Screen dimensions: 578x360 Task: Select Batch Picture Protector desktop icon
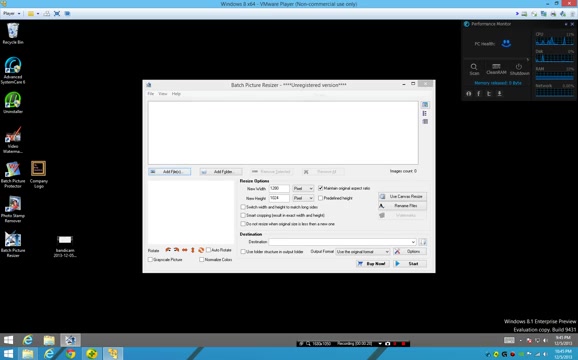click(x=13, y=175)
